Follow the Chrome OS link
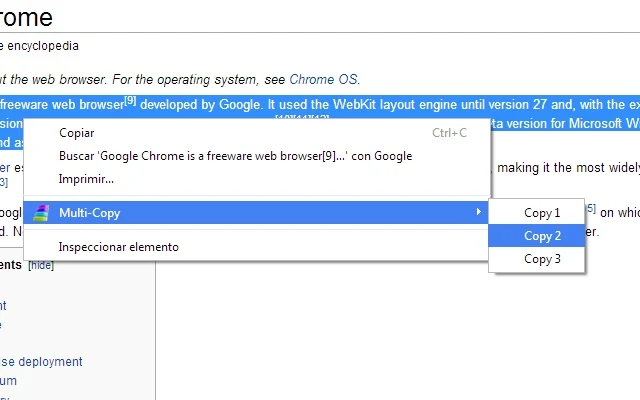Image resolution: width=640 pixels, height=400 pixels. (x=323, y=79)
